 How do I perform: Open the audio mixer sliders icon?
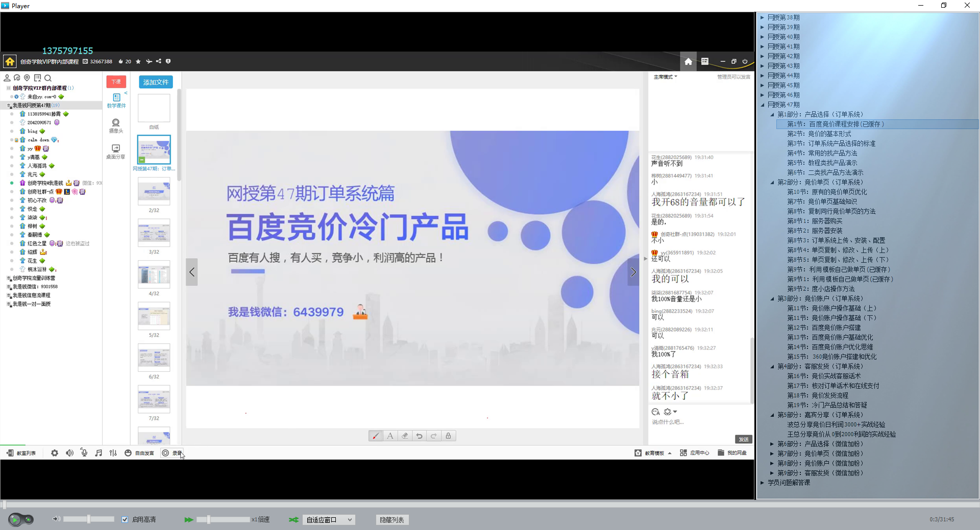click(x=113, y=453)
